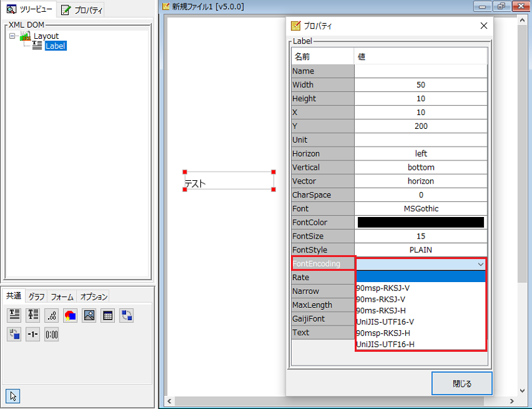Select the decimal number format tool

coord(51,315)
